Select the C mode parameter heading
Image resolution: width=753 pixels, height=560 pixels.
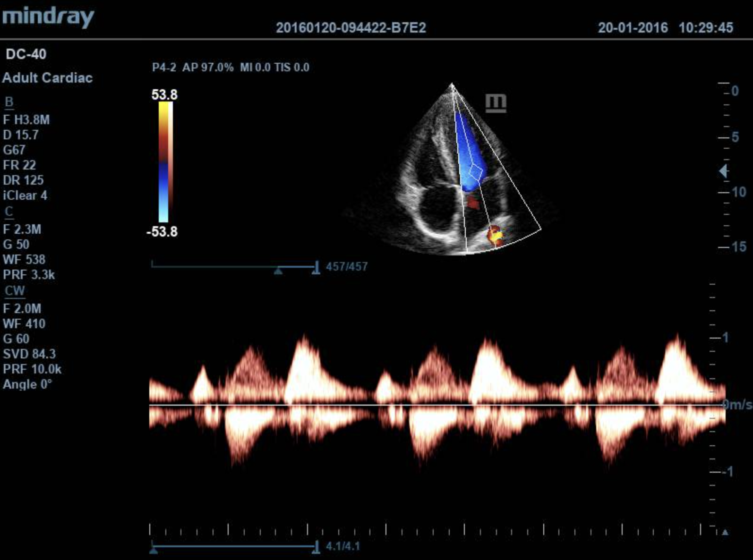pyautogui.click(x=9, y=212)
